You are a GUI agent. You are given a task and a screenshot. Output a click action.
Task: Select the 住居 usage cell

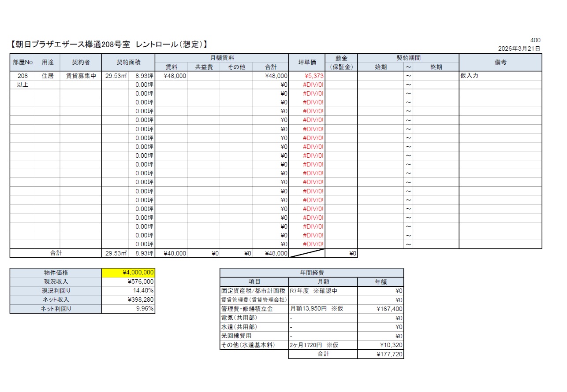(48, 76)
